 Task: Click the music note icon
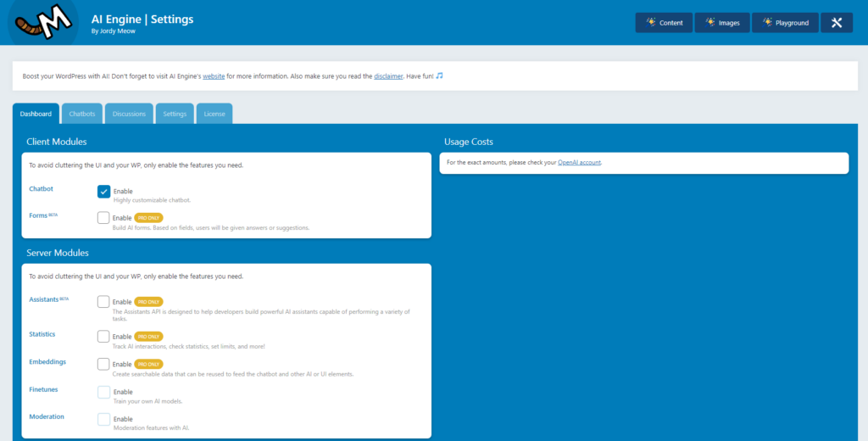pos(440,75)
